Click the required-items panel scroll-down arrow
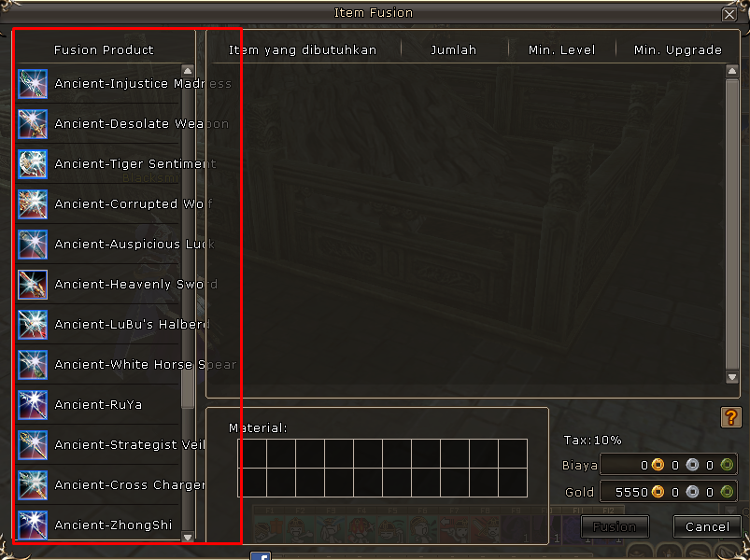This screenshot has width=750, height=560. click(732, 377)
